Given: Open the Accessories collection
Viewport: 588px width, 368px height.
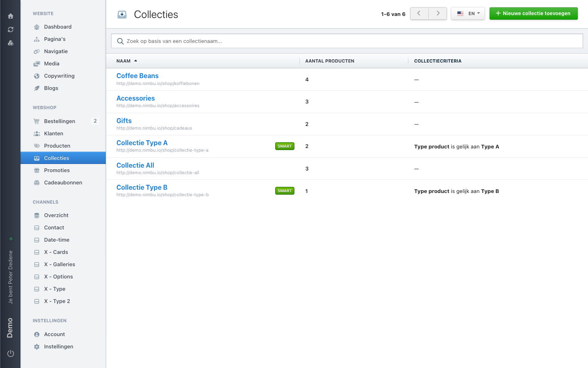Looking at the screenshot, I should click(x=136, y=98).
